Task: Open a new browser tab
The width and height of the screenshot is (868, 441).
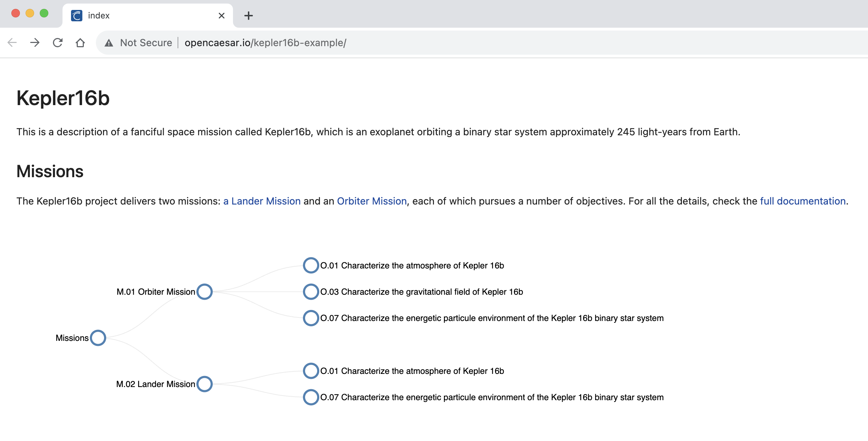Action: [249, 16]
